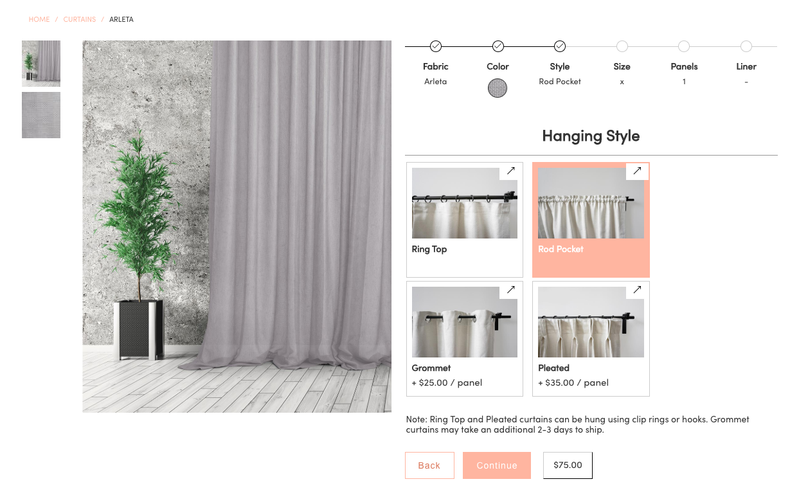Expand the Pleated style image

(x=637, y=290)
